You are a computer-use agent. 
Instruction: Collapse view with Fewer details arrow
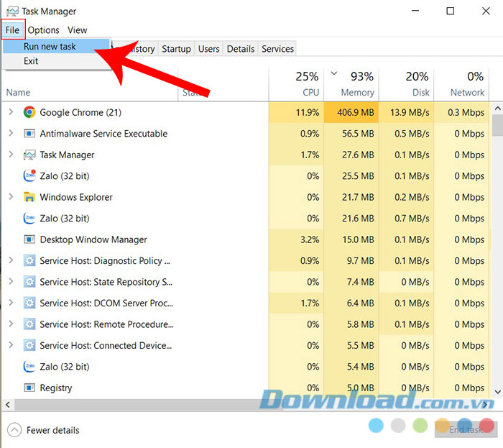(x=14, y=430)
